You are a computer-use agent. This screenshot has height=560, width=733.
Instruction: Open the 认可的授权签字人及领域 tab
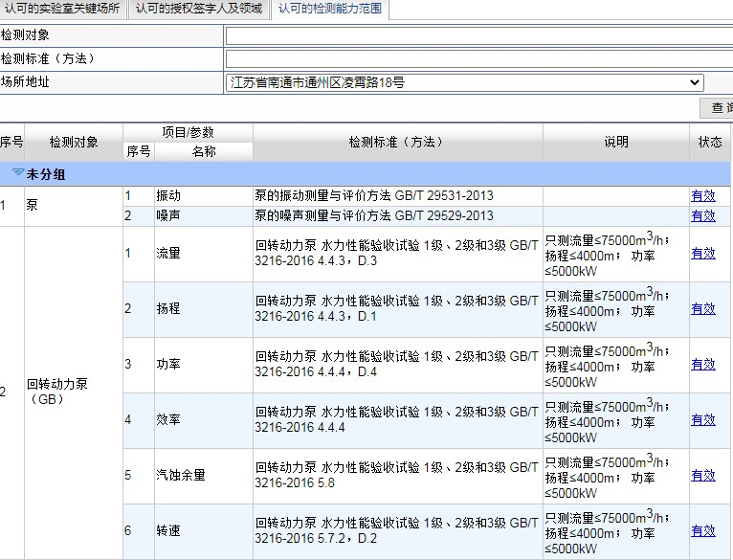tap(199, 9)
